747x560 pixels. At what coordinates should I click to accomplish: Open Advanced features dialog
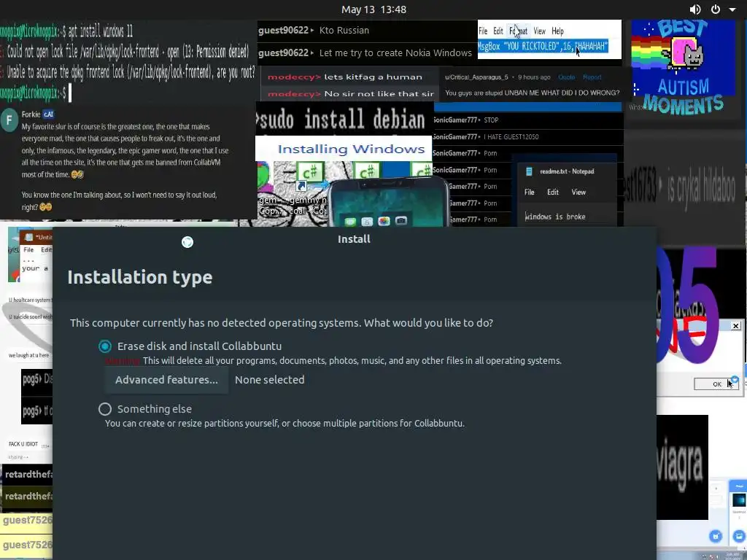[166, 380]
